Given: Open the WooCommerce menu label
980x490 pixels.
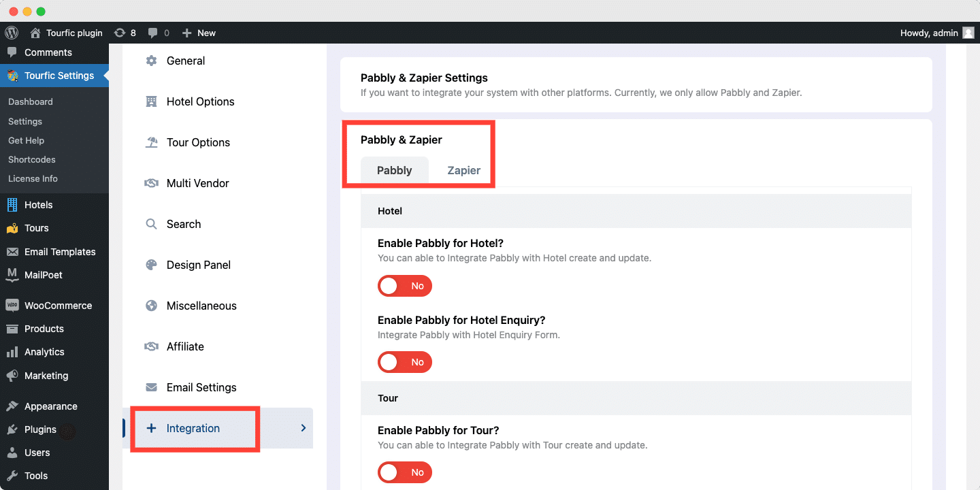Looking at the screenshot, I should (59, 306).
